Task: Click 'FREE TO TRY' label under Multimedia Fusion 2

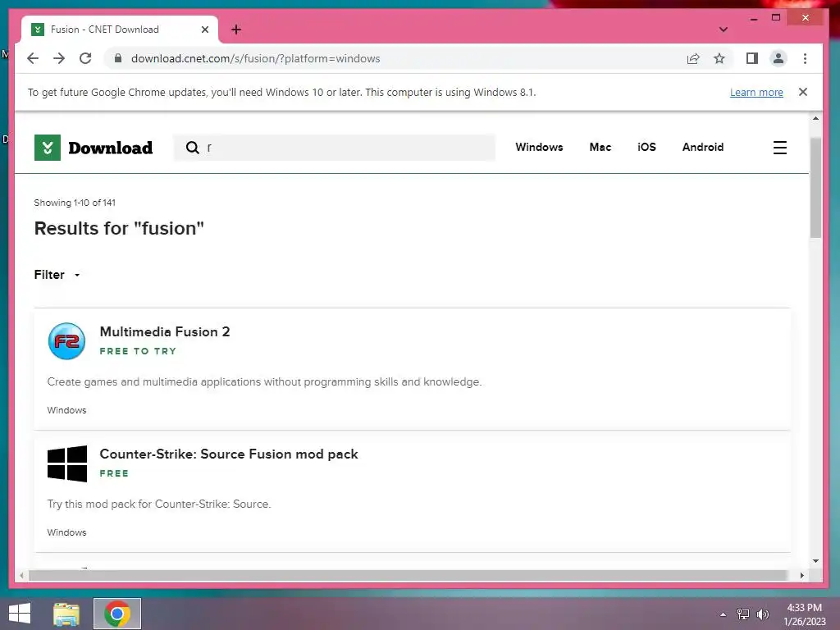Action: coord(138,351)
